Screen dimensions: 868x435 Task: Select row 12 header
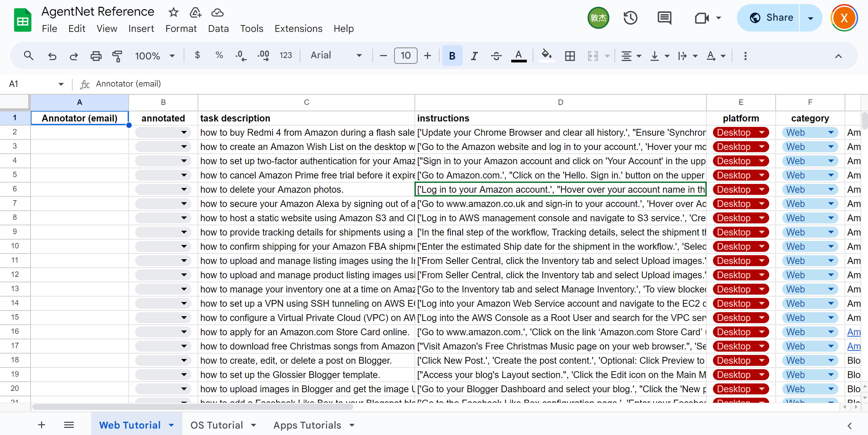pyautogui.click(x=15, y=275)
